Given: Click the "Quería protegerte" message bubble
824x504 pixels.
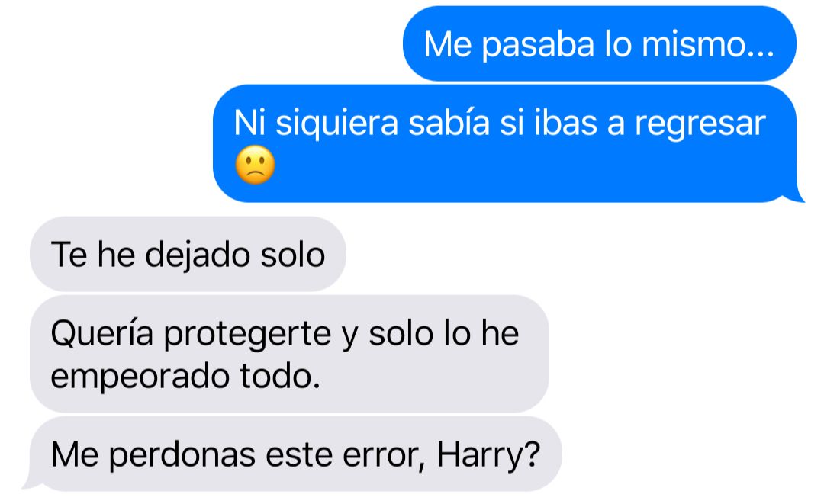Looking at the screenshot, I should (290, 354).
